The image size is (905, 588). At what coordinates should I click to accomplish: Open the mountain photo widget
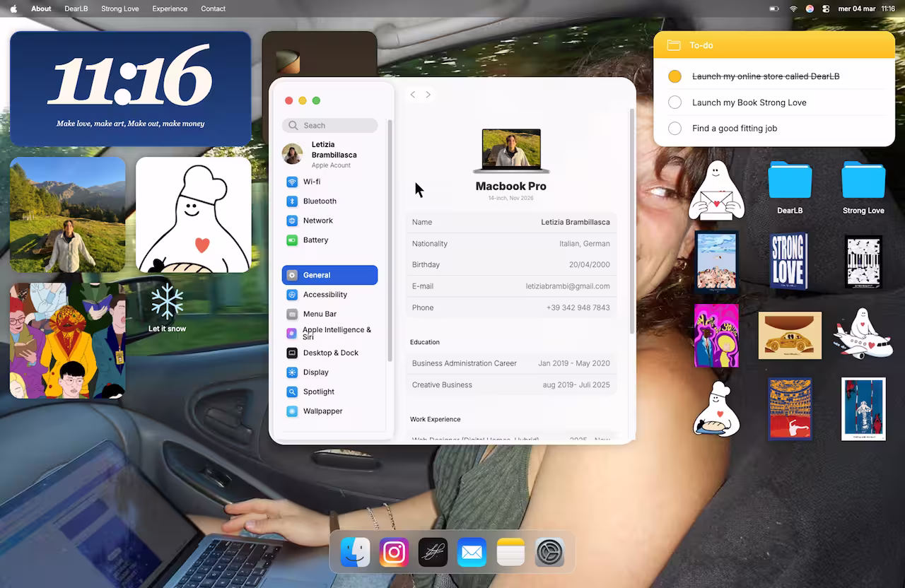tap(68, 215)
